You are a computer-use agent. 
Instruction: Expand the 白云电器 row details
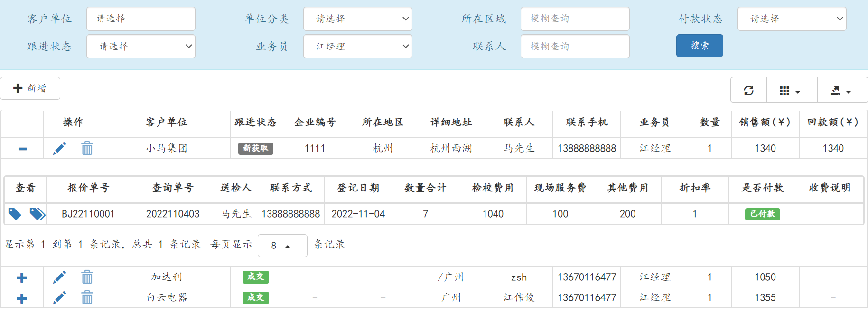point(22,298)
